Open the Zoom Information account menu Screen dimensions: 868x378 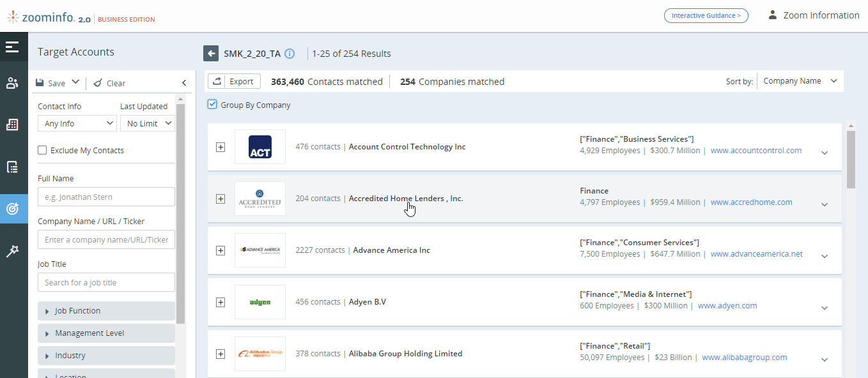click(813, 15)
